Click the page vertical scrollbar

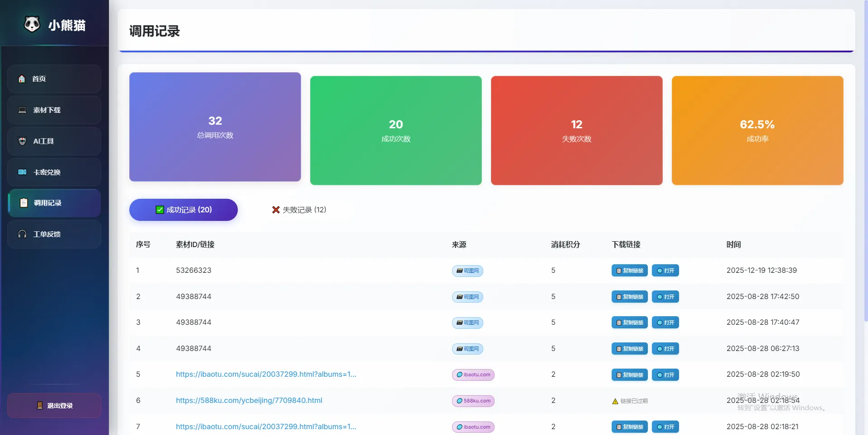pyautogui.click(x=865, y=181)
